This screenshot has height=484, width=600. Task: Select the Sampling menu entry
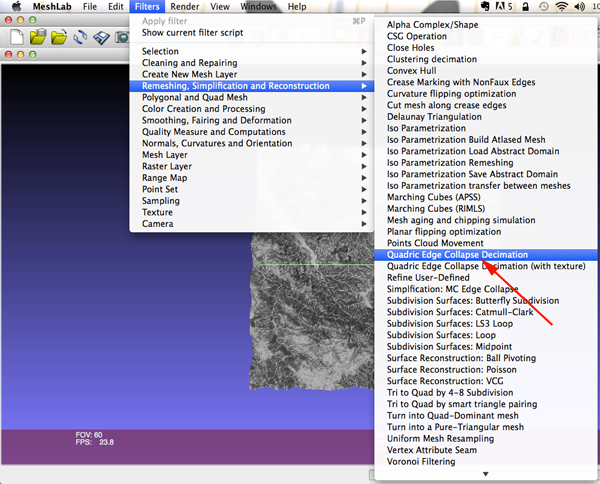tap(251, 200)
